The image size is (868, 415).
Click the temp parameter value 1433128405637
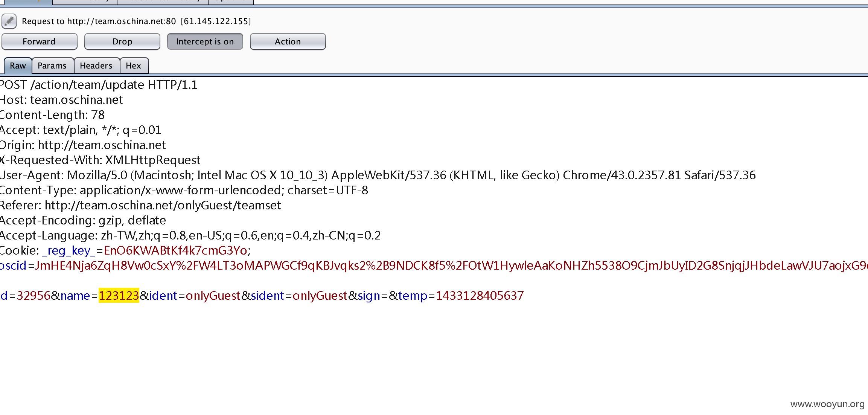click(480, 296)
